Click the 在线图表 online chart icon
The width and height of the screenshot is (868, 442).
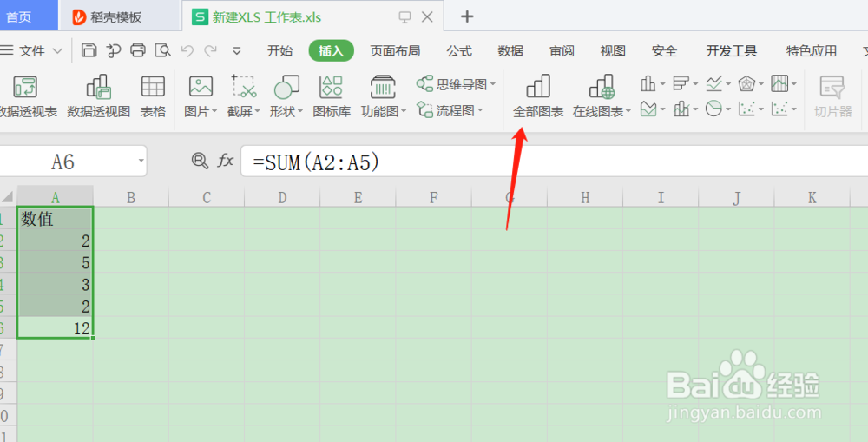point(602,87)
